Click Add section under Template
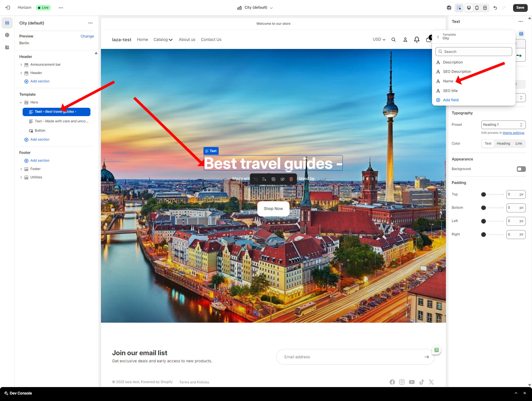 [x=37, y=140]
